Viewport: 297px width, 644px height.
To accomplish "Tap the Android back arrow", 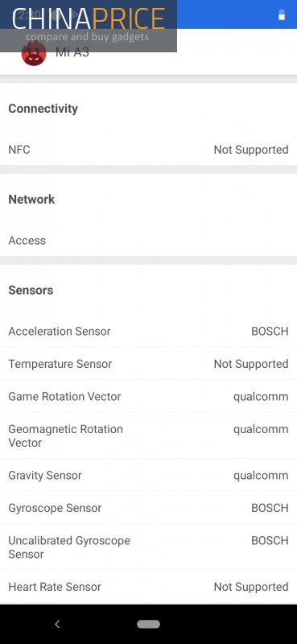I will (x=57, y=625).
